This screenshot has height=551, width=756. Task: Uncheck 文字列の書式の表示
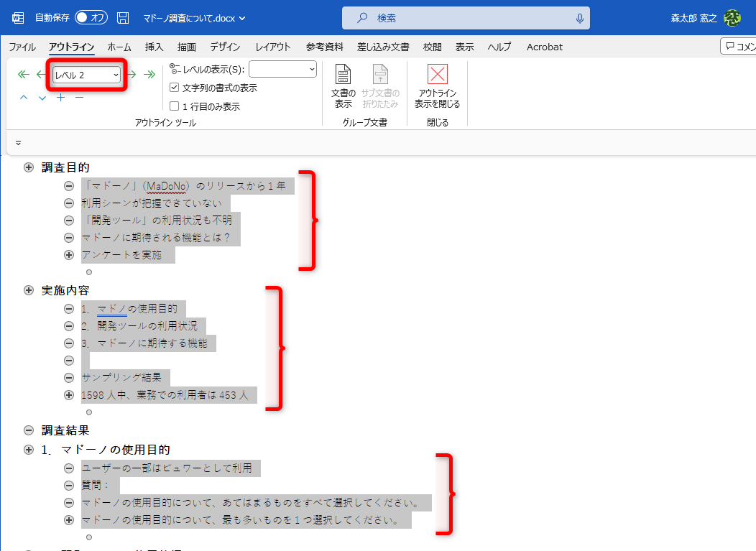pos(175,88)
